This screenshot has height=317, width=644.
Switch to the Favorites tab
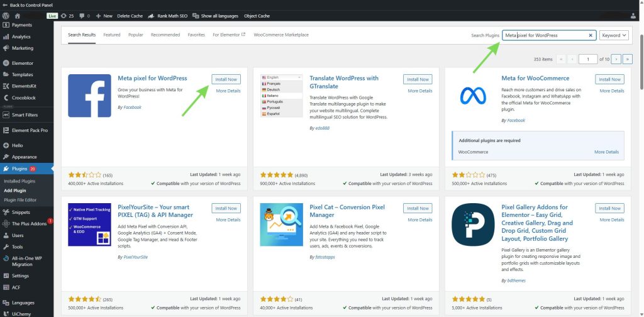[x=196, y=35]
